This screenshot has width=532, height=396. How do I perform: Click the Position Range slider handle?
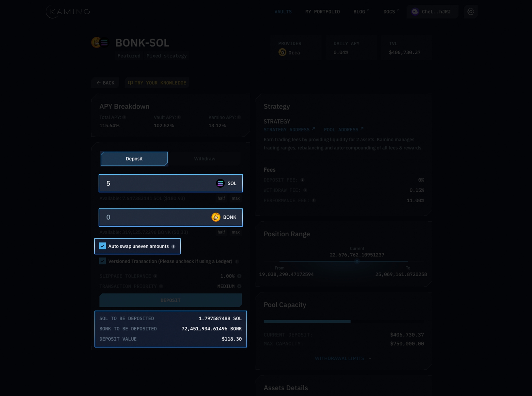[357, 261]
